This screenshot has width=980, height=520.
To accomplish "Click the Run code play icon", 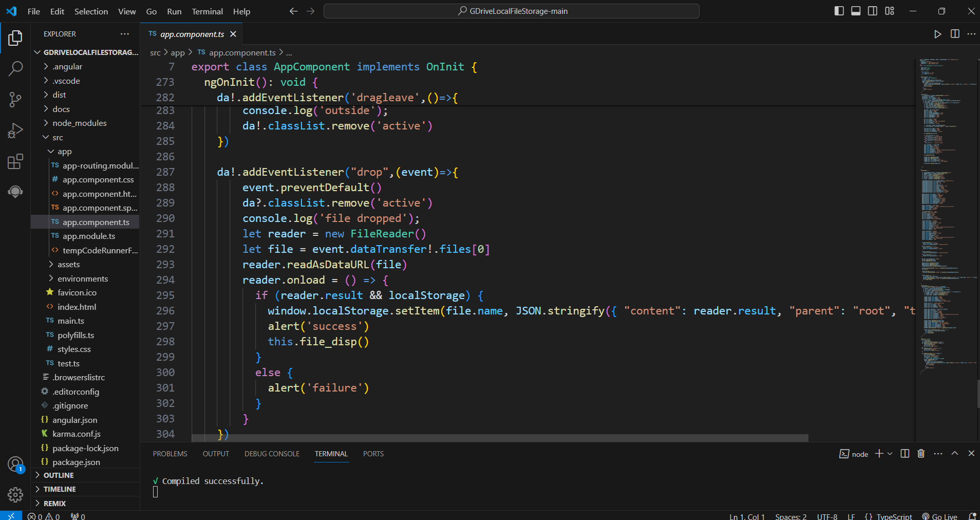I will coord(937,34).
